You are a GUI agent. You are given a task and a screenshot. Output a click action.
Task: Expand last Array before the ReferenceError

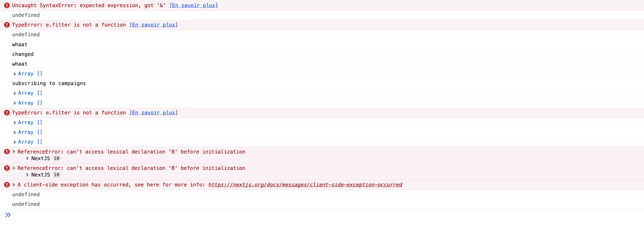click(15, 142)
